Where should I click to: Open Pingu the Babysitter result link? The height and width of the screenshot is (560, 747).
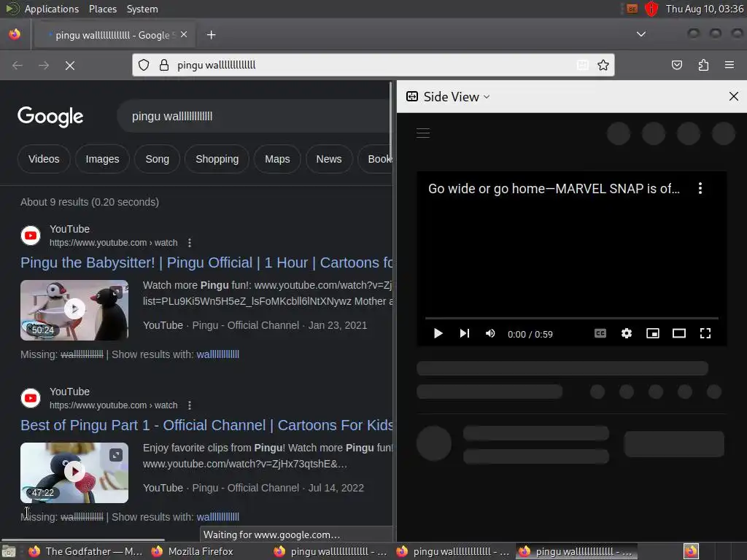point(206,262)
